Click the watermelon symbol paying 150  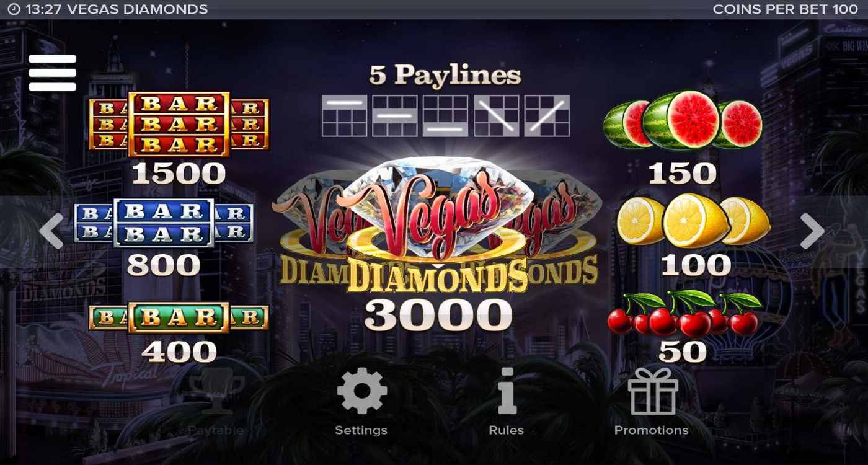(683, 121)
